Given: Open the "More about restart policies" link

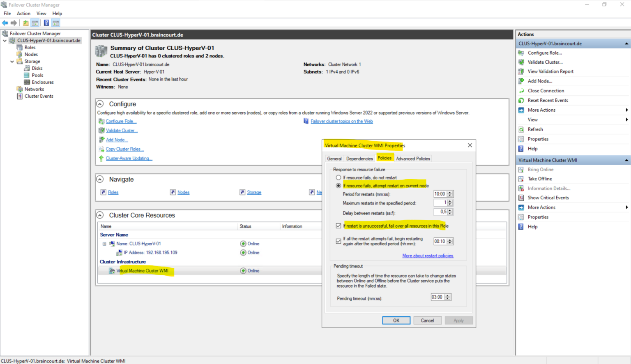Looking at the screenshot, I should (x=428, y=255).
